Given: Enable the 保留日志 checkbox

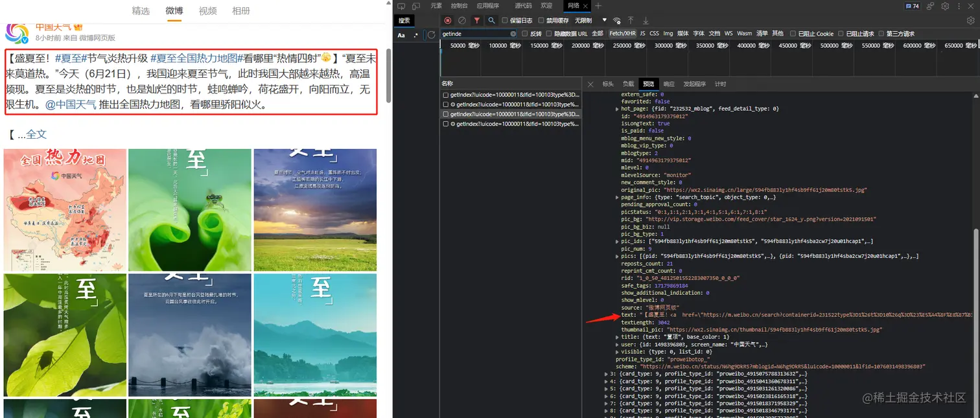Looking at the screenshot, I should click(x=505, y=21).
